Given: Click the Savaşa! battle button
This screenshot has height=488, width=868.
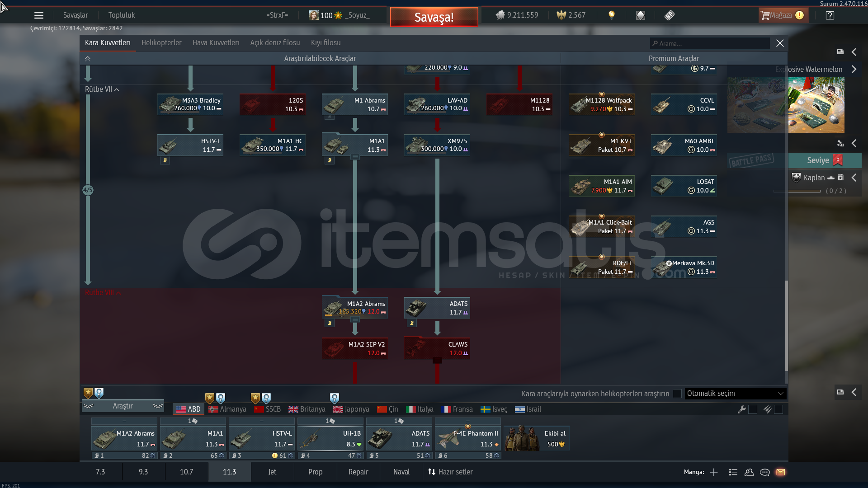Looking at the screenshot, I should pyautogui.click(x=434, y=17).
